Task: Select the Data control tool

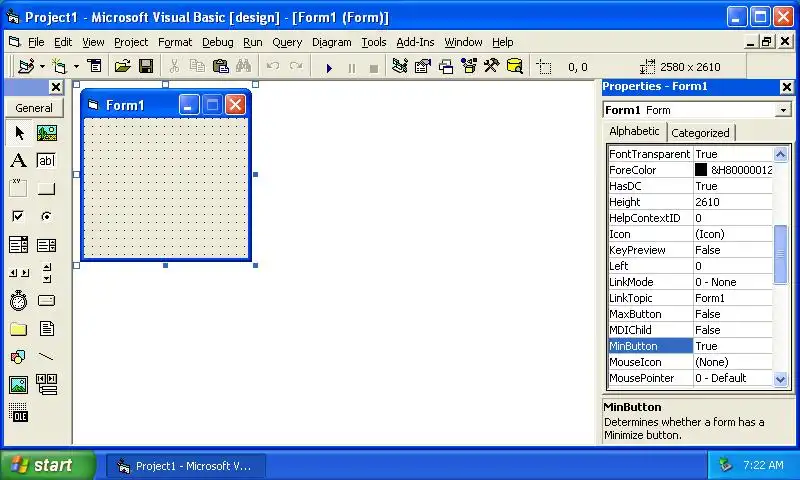Action: (x=46, y=385)
